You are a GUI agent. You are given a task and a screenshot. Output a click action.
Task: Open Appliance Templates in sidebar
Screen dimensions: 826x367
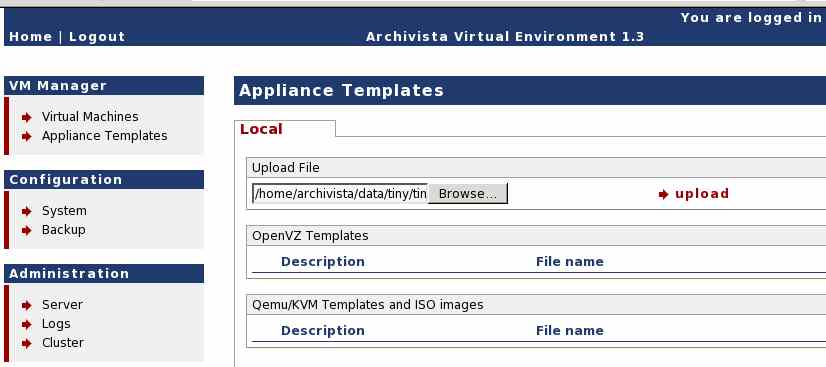(104, 136)
